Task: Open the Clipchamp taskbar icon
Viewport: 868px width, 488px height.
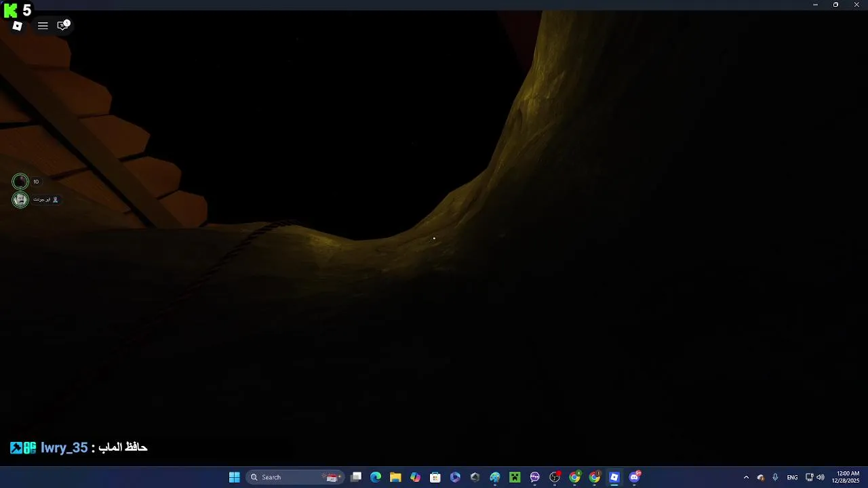Action: (455, 477)
